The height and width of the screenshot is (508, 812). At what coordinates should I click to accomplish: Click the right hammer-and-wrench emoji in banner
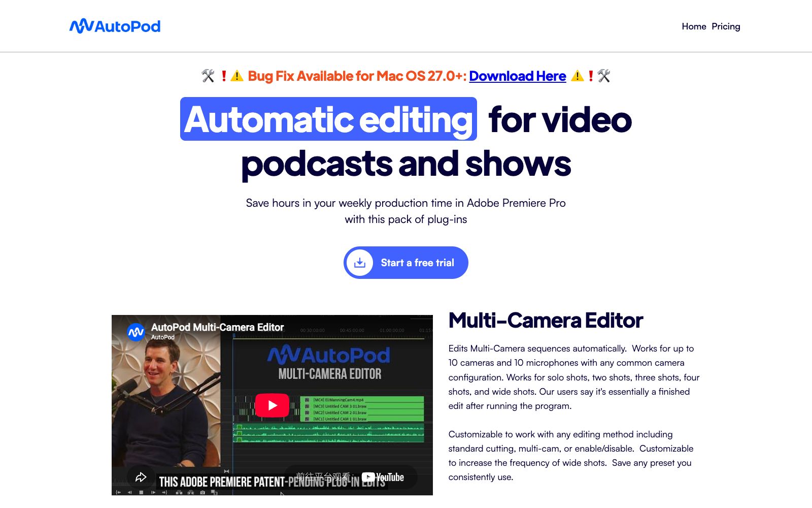click(x=604, y=76)
